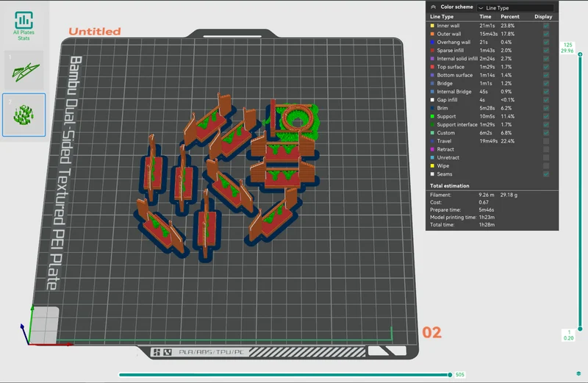Toggle Inner wall display checkbox
Screen dimensions: 588x383
pos(546,26)
